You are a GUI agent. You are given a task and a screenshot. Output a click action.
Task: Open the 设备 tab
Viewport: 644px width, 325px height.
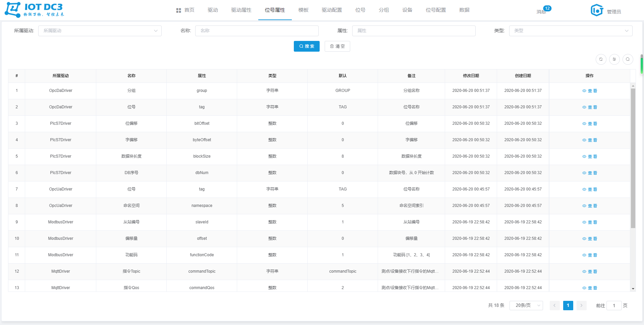(x=407, y=10)
